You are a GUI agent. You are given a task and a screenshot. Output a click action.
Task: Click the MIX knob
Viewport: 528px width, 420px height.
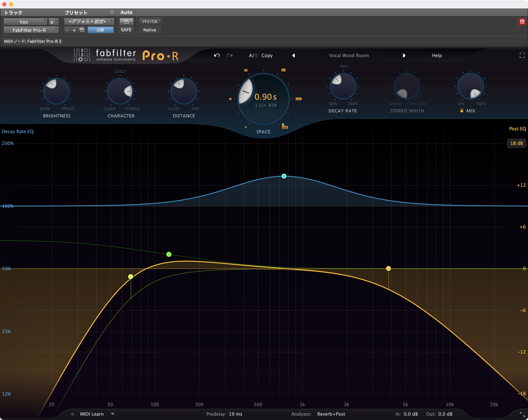point(470,86)
